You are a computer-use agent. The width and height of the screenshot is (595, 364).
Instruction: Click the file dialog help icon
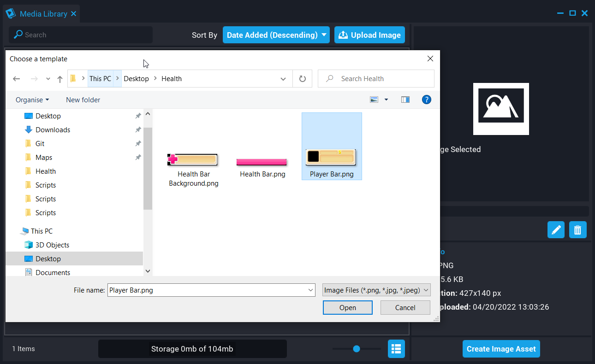click(x=426, y=100)
